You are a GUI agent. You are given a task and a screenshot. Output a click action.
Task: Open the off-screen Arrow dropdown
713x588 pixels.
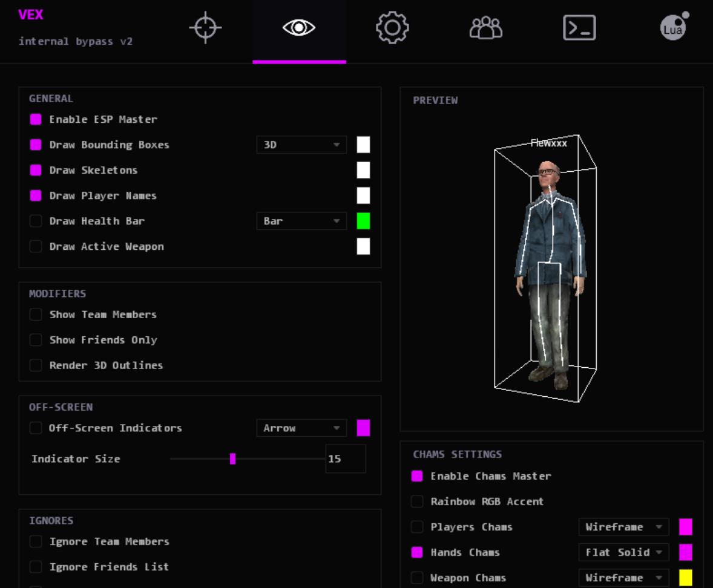[301, 428]
